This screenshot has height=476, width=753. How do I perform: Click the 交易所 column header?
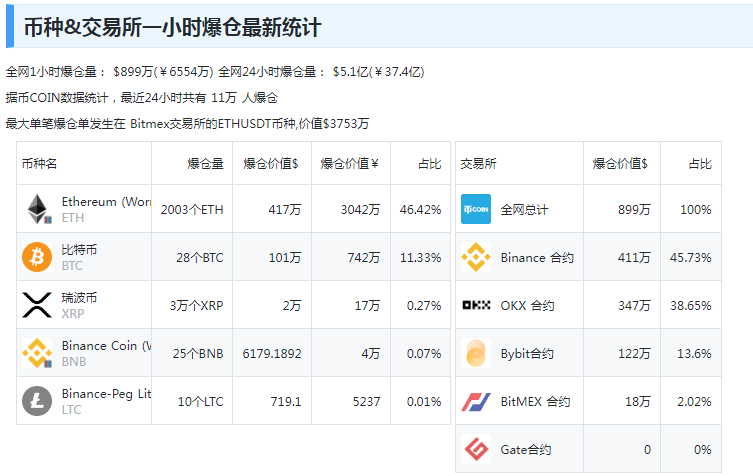478,164
